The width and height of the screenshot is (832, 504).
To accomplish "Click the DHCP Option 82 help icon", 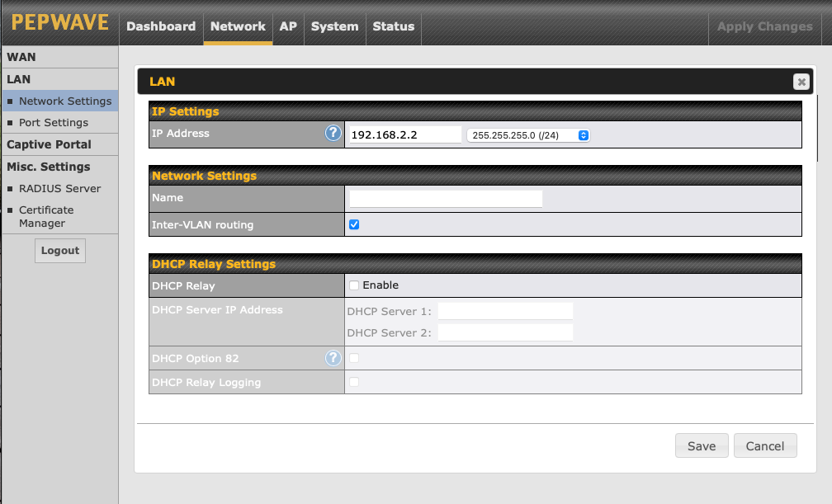I will pyautogui.click(x=333, y=358).
